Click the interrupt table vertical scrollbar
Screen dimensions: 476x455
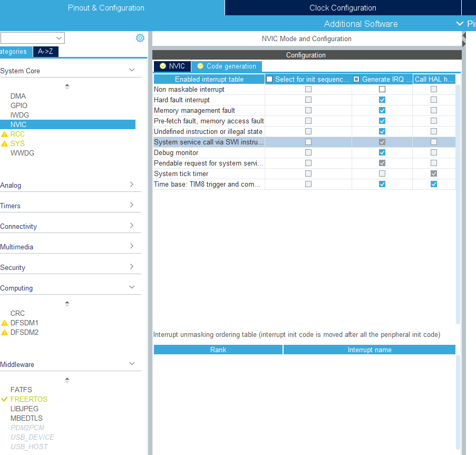pos(458,204)
